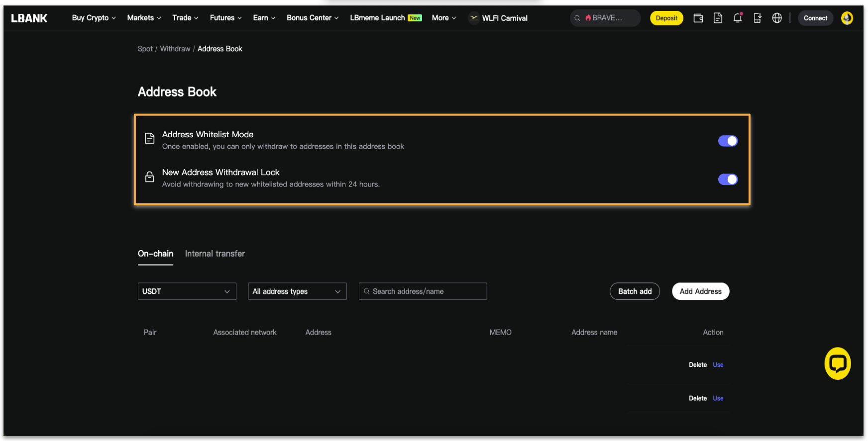Click the LBANK logo
Screen dimensions: 868x441
[29, 18]
